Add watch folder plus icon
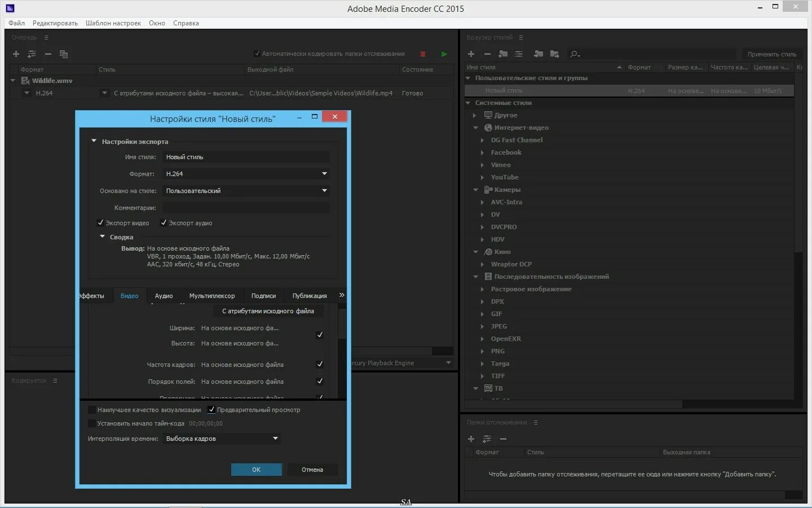The image size is (812, 508). [471, 439]
